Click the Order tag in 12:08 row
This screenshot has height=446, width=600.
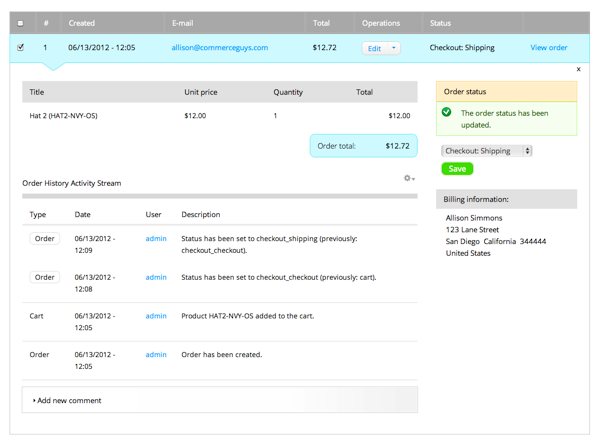pos(45,277)
